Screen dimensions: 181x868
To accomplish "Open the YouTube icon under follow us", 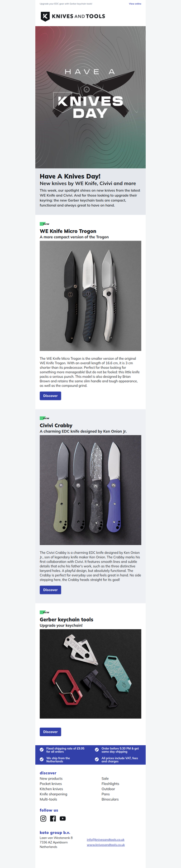I will (63, 818).
